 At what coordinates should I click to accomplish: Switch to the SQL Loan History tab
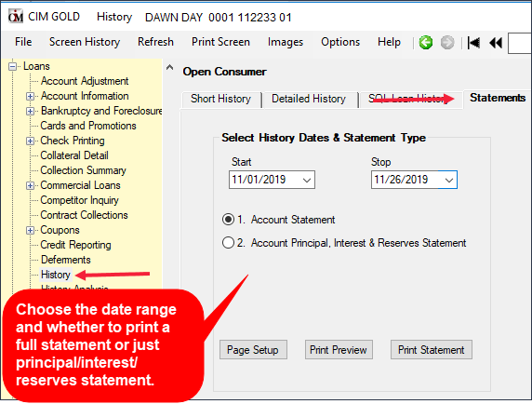pyautogui.click(x=410, y=99)
